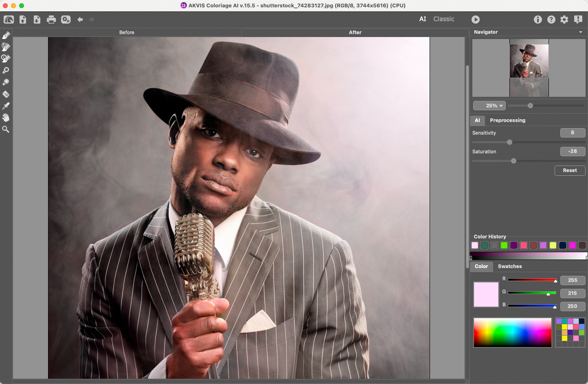Adjust the R red channel slider

(x=532, y=280)
